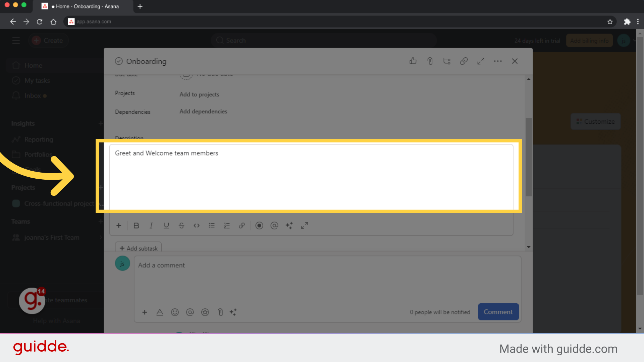The image size is (644, 362).
Task: Open AI sparkle in comment toolbar
Action: (x=233, y=312)
